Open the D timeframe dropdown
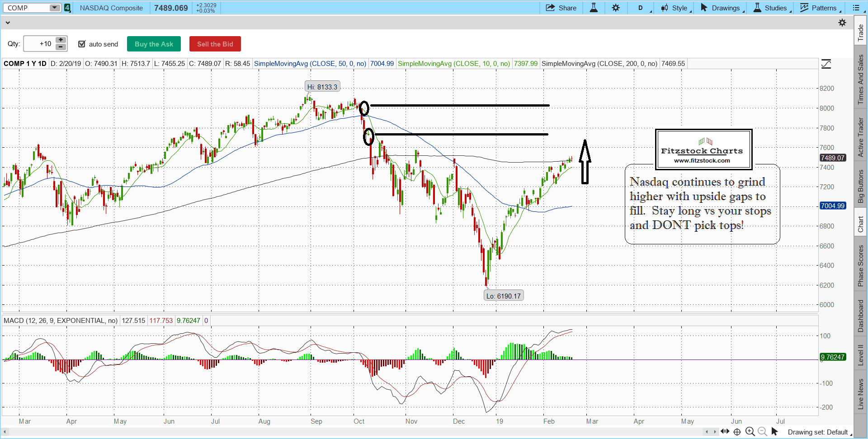This screenshot has height=439, width=868. click(642, 8)
